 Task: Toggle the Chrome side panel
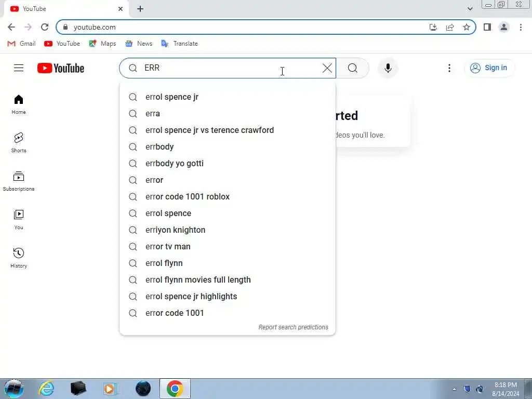[487, 27]
